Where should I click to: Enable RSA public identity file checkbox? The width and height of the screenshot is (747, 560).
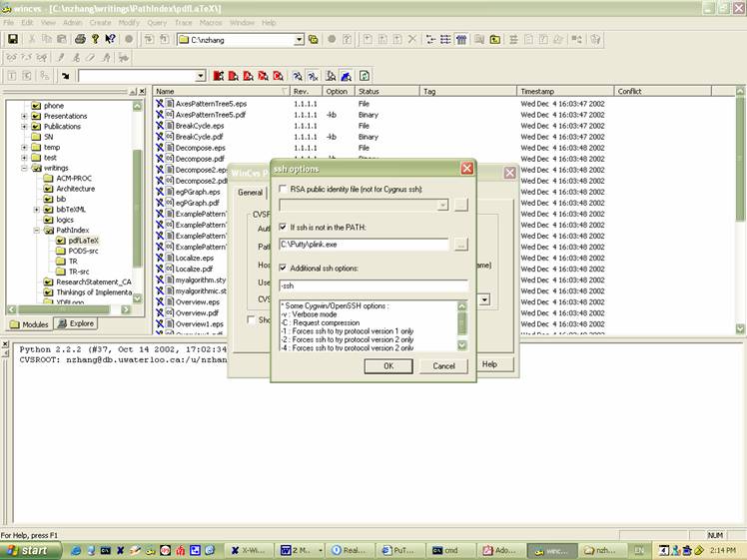(x=284, y=189)
